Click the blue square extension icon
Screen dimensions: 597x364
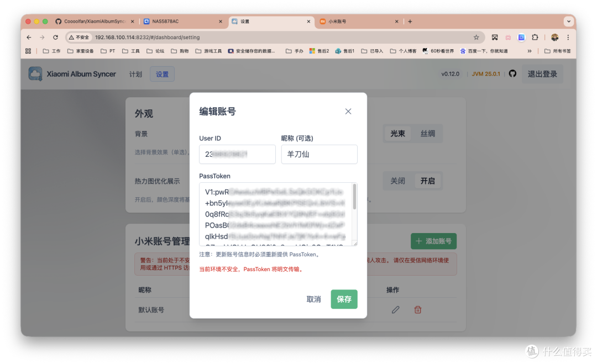coord(522,37)
